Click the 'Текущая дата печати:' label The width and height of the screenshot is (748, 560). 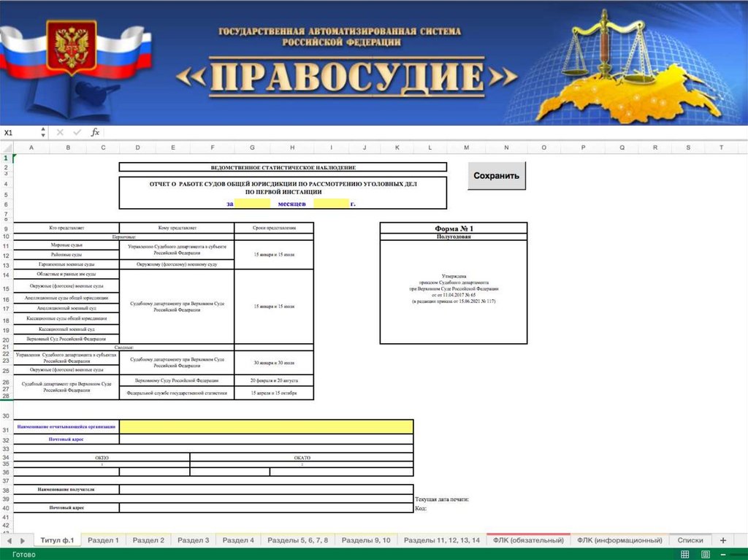pos(442,499)
